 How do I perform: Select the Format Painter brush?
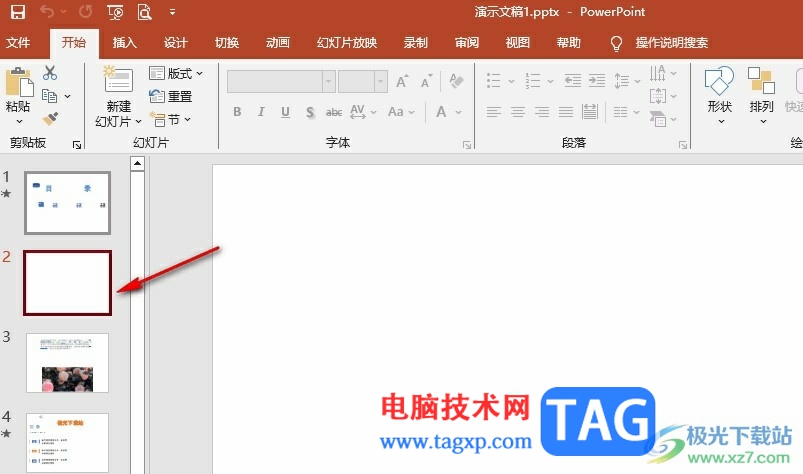point(50,119)
